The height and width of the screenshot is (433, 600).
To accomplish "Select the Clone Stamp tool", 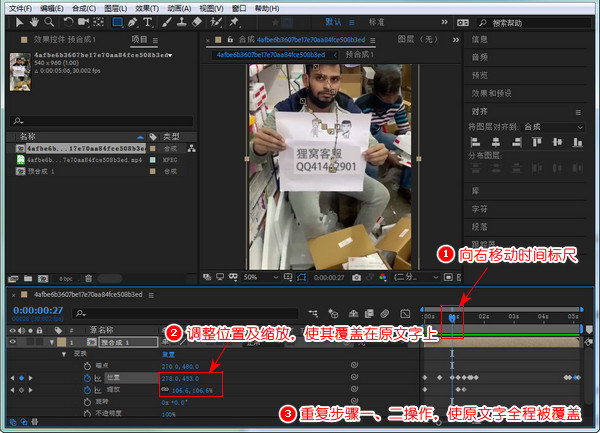I will pyautogui.click(x=181, y=22).
